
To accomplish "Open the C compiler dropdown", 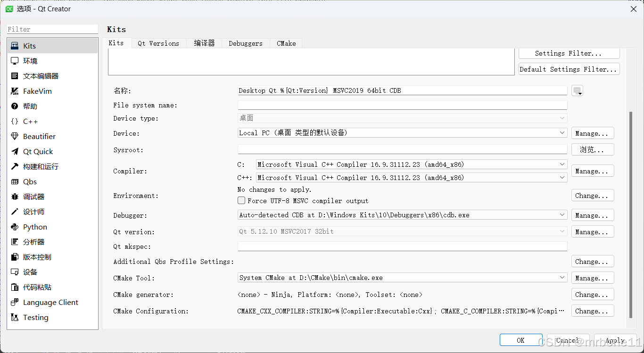I will click(x=411, y=164).
